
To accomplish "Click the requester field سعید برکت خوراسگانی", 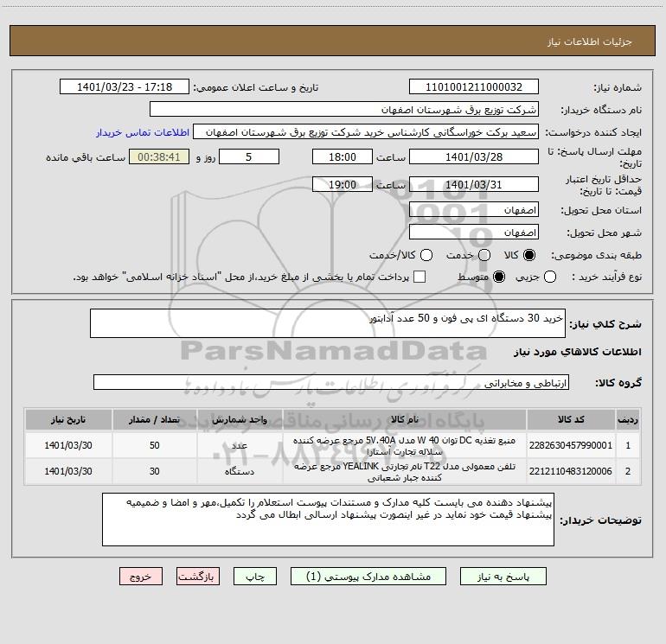I will pos(366,132).
